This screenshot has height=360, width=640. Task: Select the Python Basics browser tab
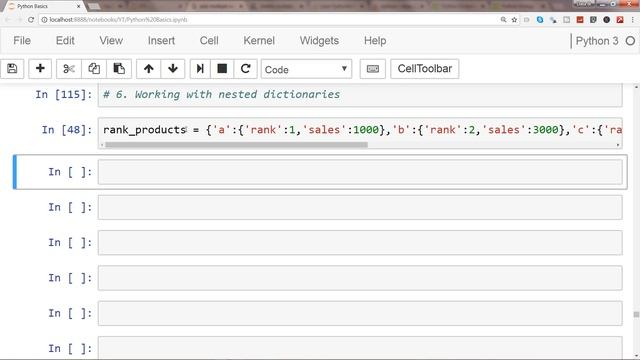point(43,6)
